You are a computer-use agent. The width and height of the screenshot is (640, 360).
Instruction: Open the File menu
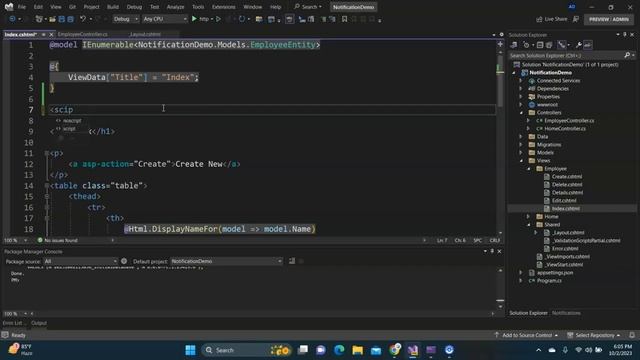coord(22,7)
